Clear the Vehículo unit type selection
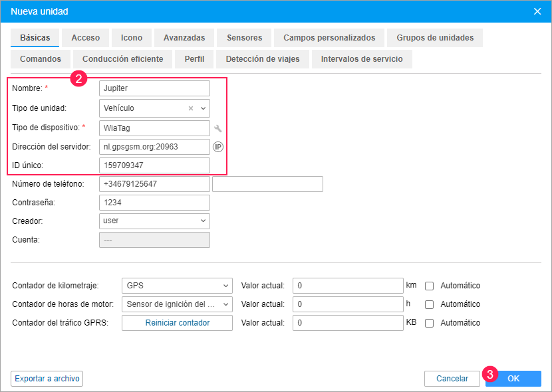Viewport: 552px width, 392px height. (x=191, y=108)
